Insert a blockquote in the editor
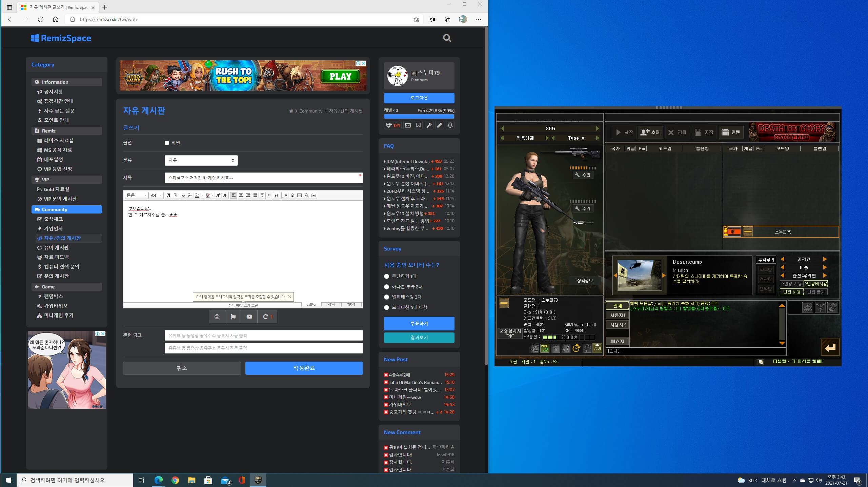The height and width of the screenshot is (487, 868). coord(276,195)
